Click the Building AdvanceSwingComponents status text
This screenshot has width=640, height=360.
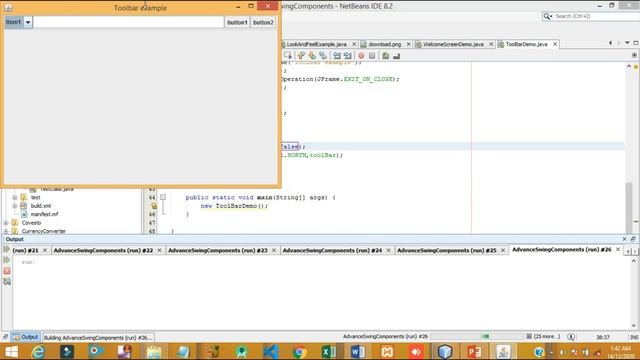(98, 338)
